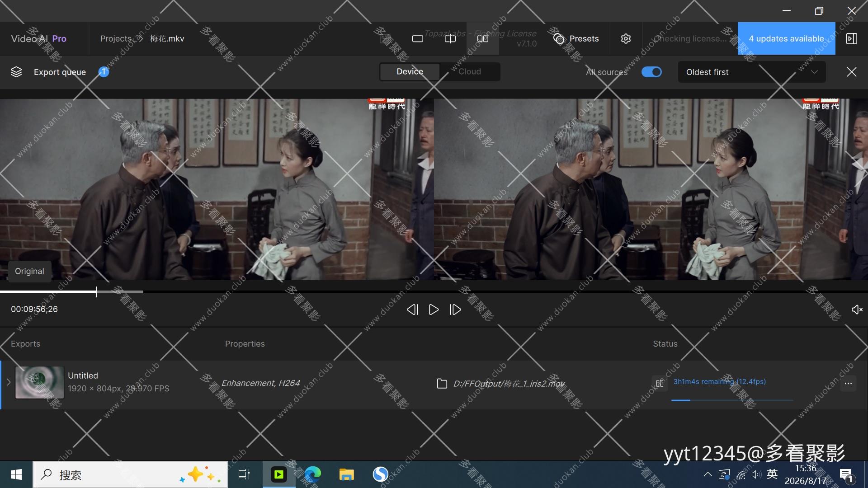The height and width of the screenshot is (488, 868).
Task: Click the Status column header
Action: pos(665,344)
